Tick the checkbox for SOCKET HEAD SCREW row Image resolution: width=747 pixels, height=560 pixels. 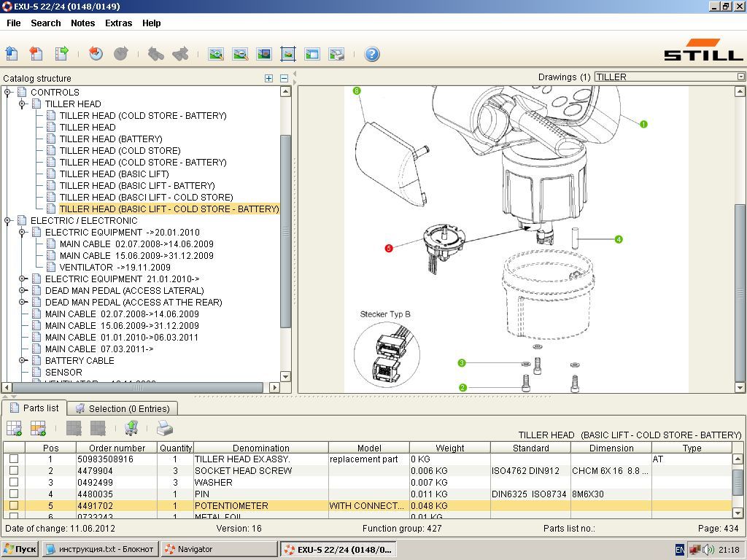tap(14, 470)
